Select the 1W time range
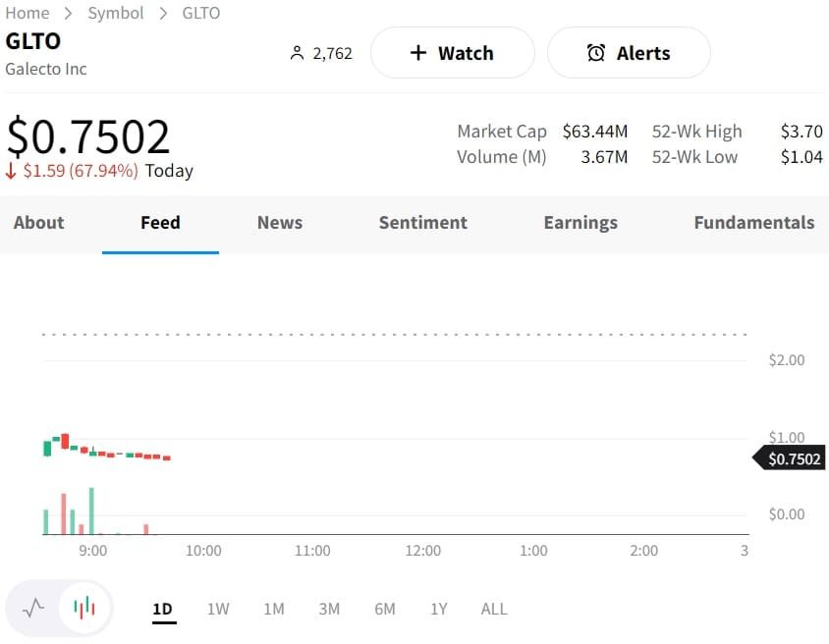The image size is (829, 644). tap(218, 609)
